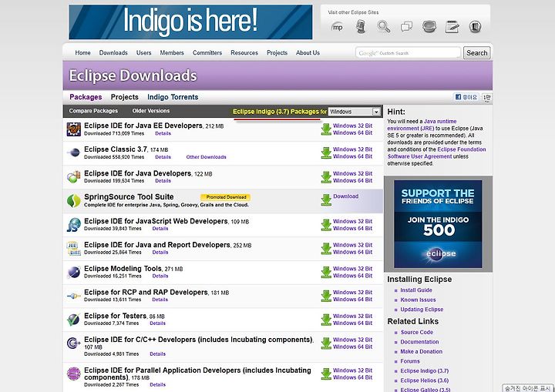The width and height of the screenshot is (555, 392).
Task: Open the Source Code link
Action: click(x=416, y=332)
